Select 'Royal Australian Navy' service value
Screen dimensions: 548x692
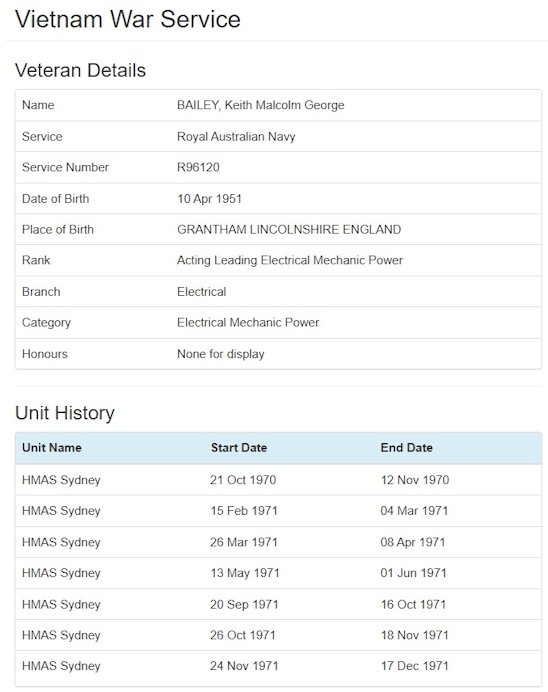[236, 136]
